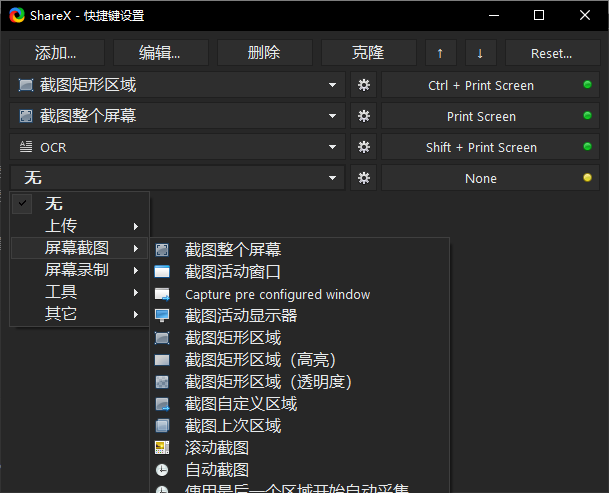
Task: Click the 截图活动窗口 window icon
Action: tap(162, 272)
